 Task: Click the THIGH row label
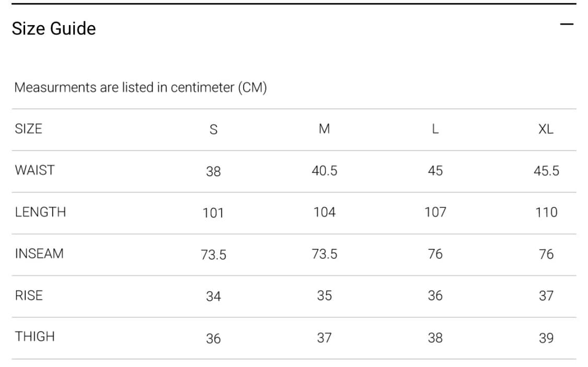(34, 337)
